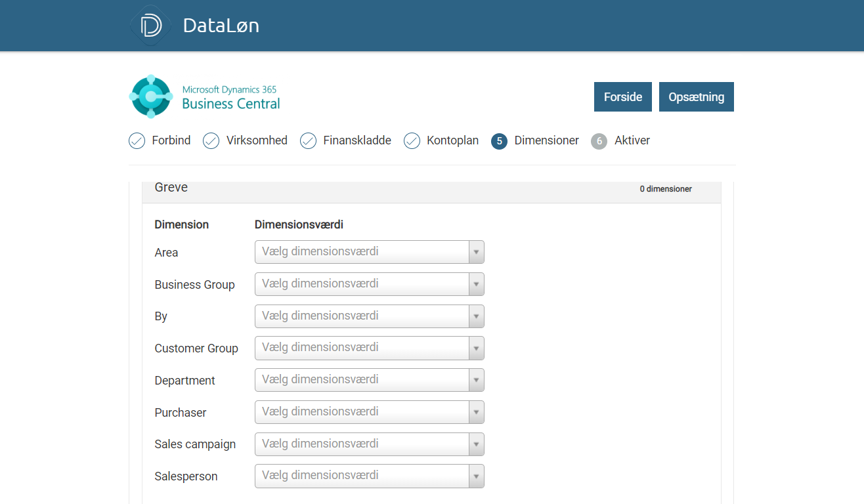Click the Department row label
The image size is (864, 504).
click(x=185, y=381)
